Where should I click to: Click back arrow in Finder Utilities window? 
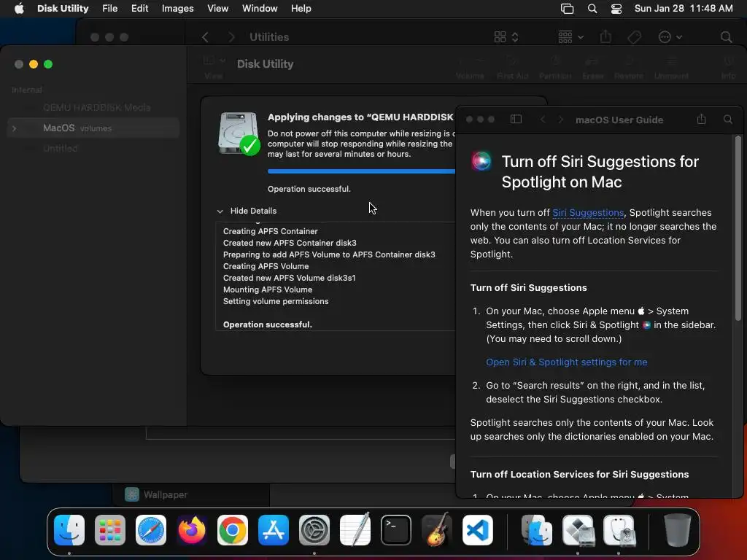[205, 37]
